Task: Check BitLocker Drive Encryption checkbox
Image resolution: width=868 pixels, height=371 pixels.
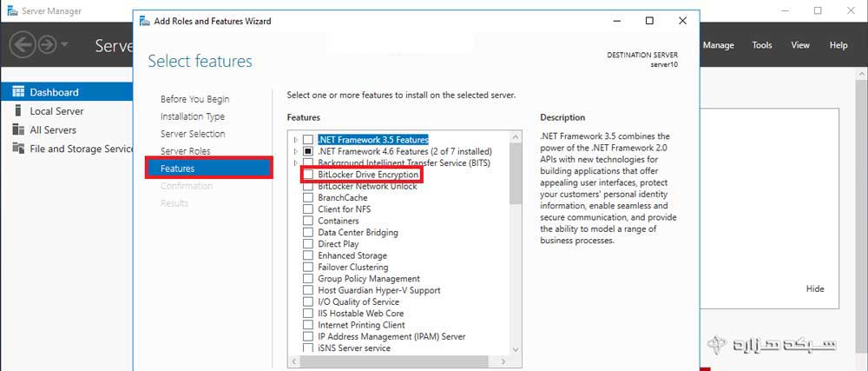Action: (308, 175)
